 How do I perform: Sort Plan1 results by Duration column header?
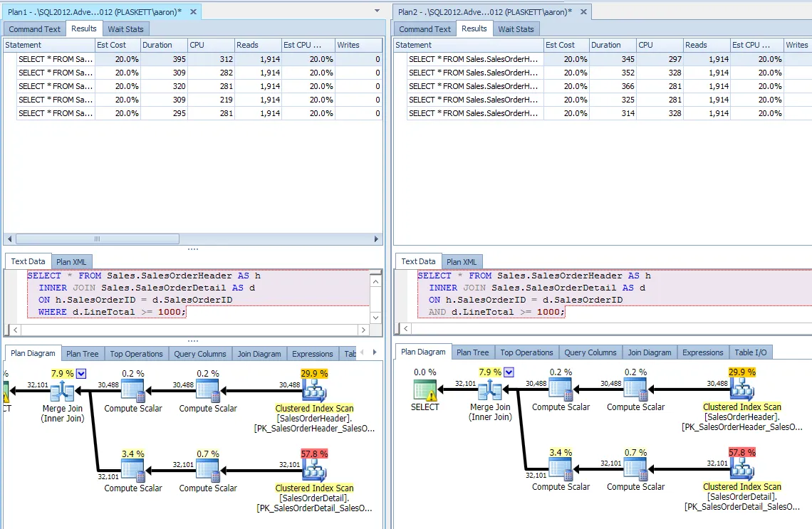[164, 45]
